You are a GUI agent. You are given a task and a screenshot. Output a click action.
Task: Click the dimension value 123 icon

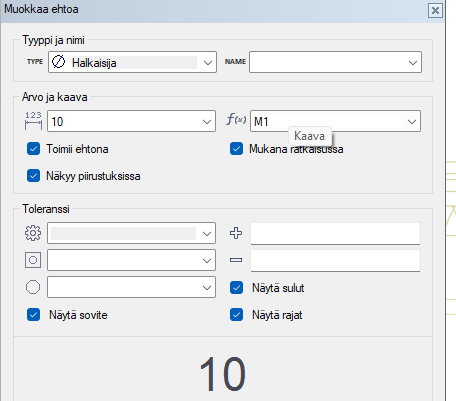[x=33, y=121]
